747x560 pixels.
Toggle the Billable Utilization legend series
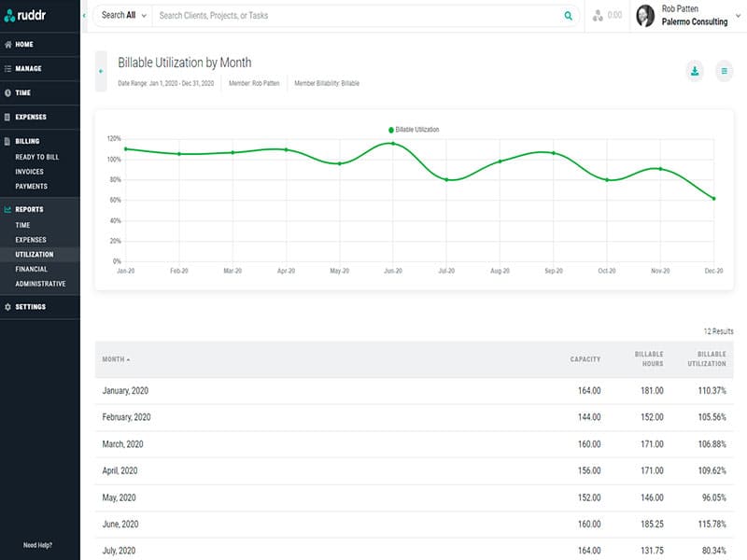point(413,130)
